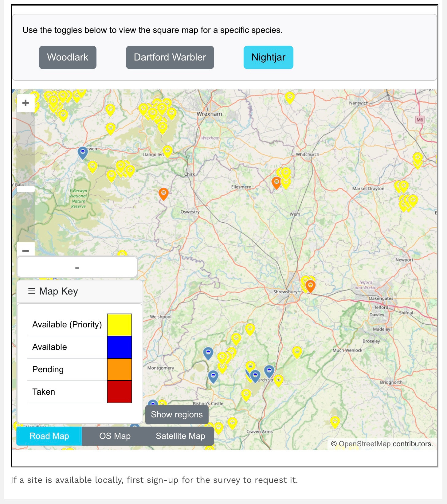
Task: Click the Telford and Wrekin label
Action: (x=365, y=285)
